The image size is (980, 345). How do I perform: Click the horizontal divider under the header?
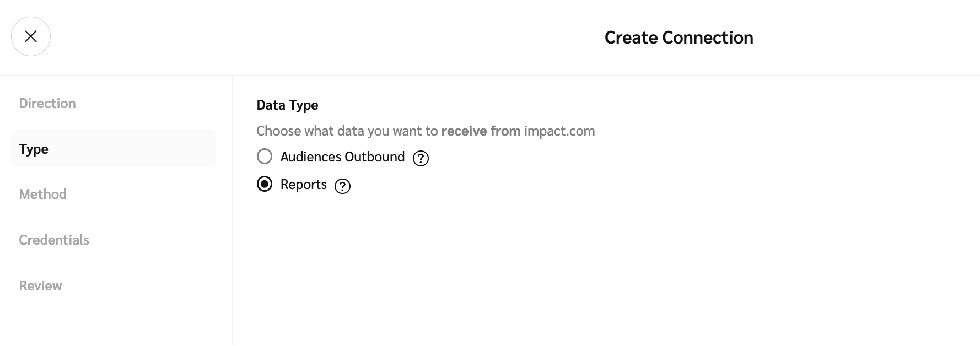click(x=496, y=75)
